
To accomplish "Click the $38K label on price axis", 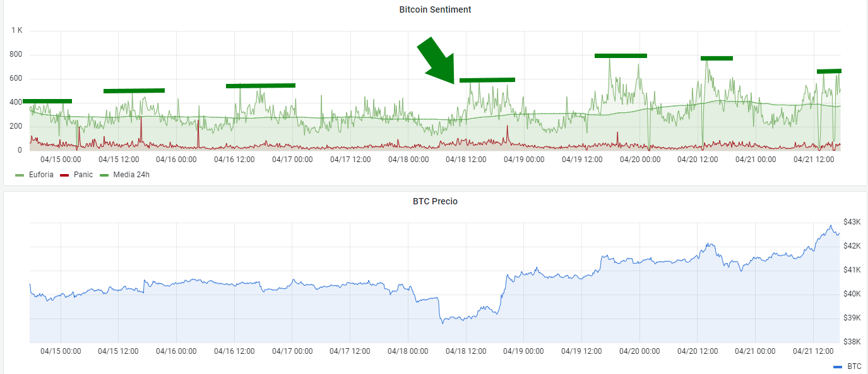I will pos(852,342).
